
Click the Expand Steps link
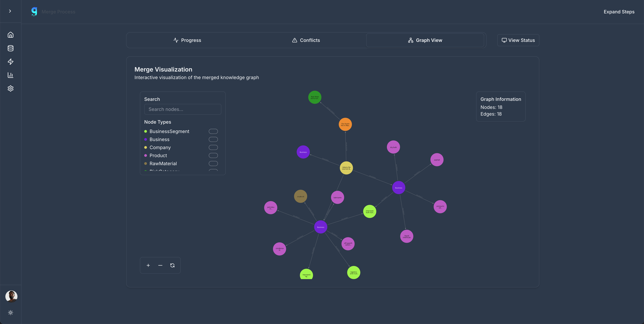click(x=619, y=12)
